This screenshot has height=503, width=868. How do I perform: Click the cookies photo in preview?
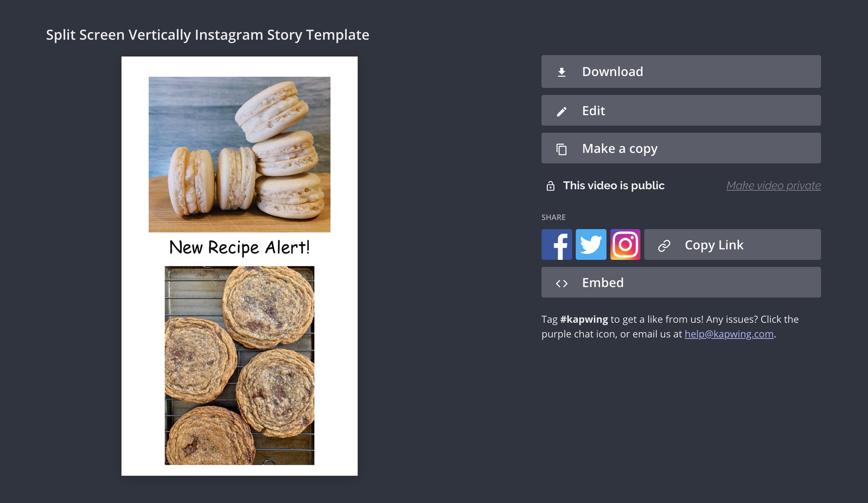pyautogui.click(x=240, y=365)
